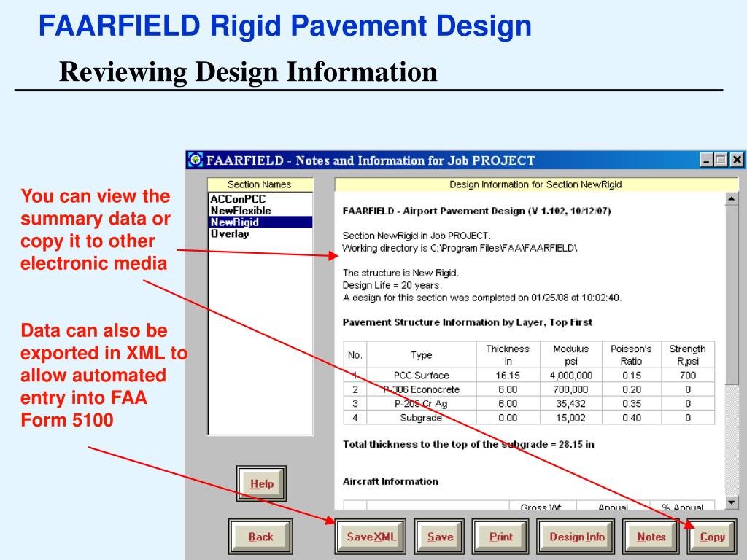Click the Save XML button
Viewport: 747px width, 560px height.
tap(371, 537)
